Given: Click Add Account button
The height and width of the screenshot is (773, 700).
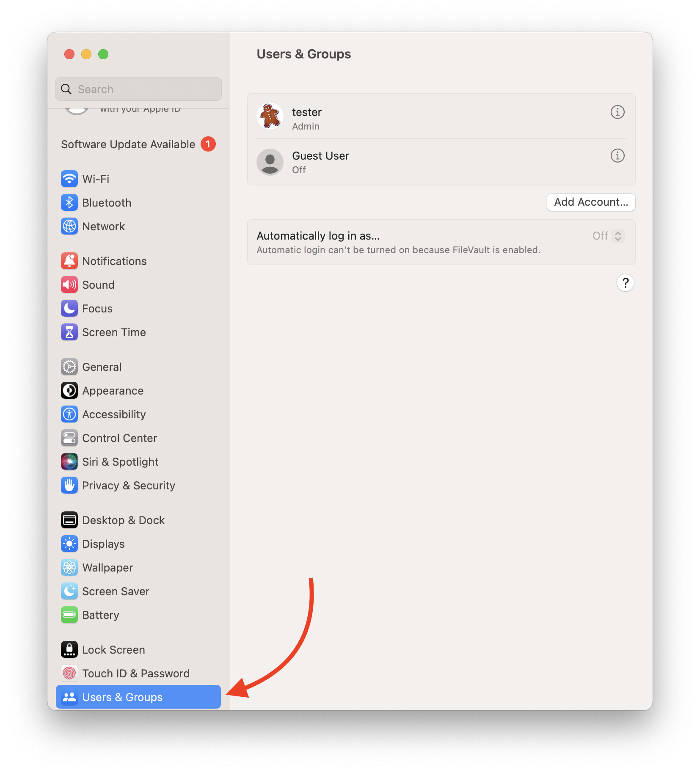Looking at the screenshot, I should 591,202.
